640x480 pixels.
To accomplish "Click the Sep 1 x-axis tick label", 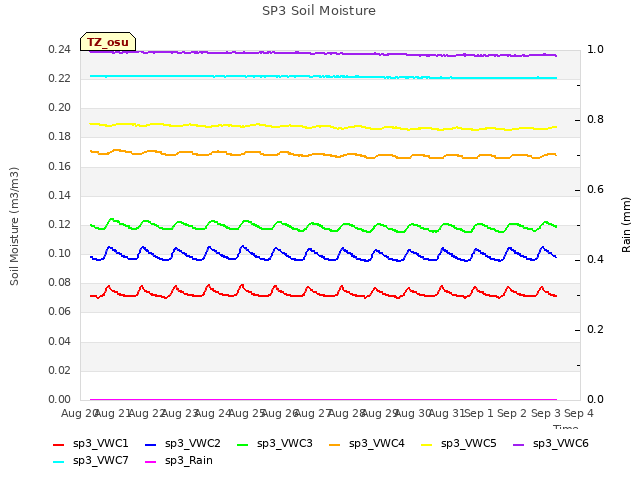I will click(x=479, y=413).
